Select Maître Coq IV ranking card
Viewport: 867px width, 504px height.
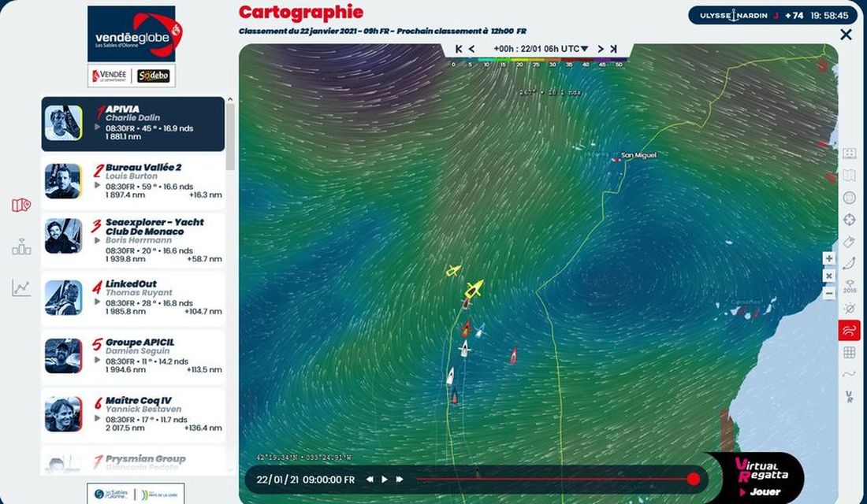(132, 415)
